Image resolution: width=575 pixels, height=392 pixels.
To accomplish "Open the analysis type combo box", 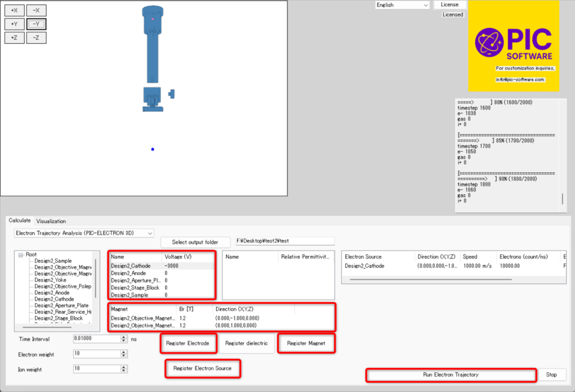I will pos(84,233).
